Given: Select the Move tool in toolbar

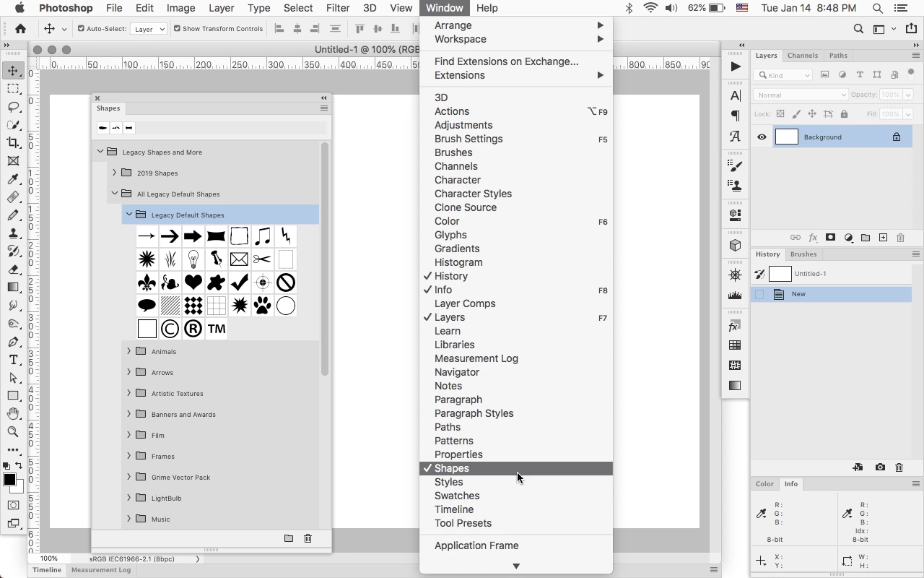Looking at the screenshot, I should coord(13,71).
